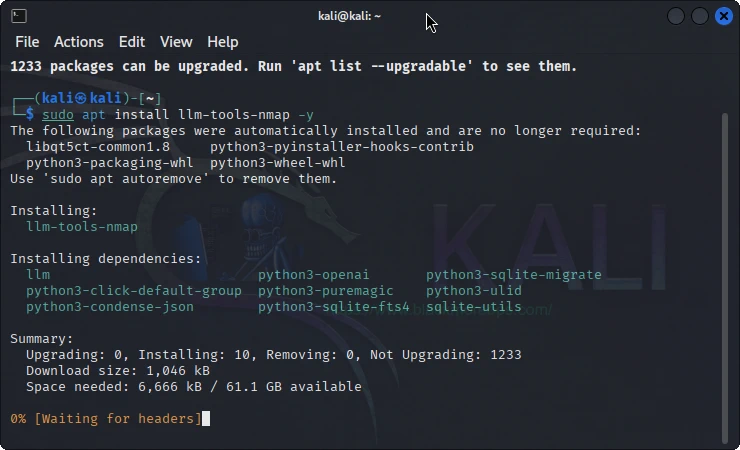Click the 'python3-sqlite-migrate' dependency name
Screen dimensions: 740x450
point(514,275)
